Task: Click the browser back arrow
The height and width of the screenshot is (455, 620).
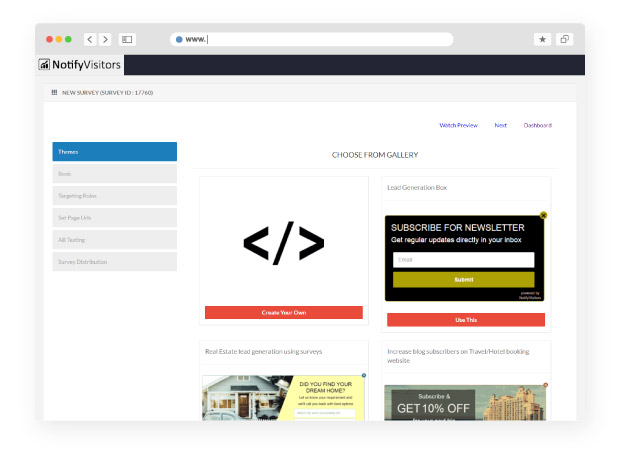Action: coord(90,39)
